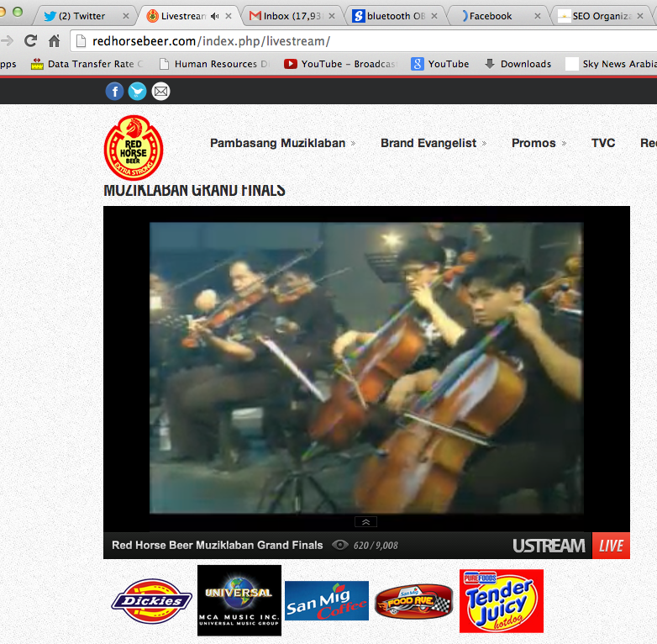Click the forward navigation arrow
This screenshot has width=657, height=644.
[x=7, y=40]
